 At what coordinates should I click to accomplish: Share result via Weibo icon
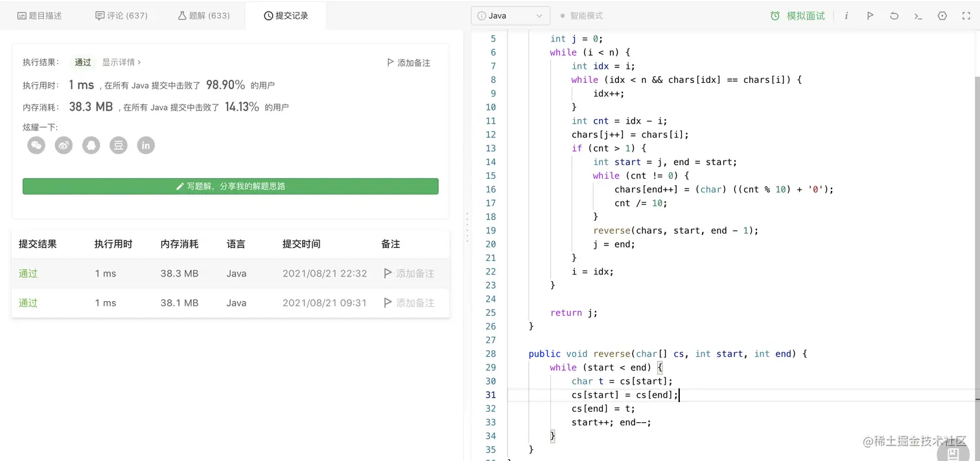click(64, 145)
